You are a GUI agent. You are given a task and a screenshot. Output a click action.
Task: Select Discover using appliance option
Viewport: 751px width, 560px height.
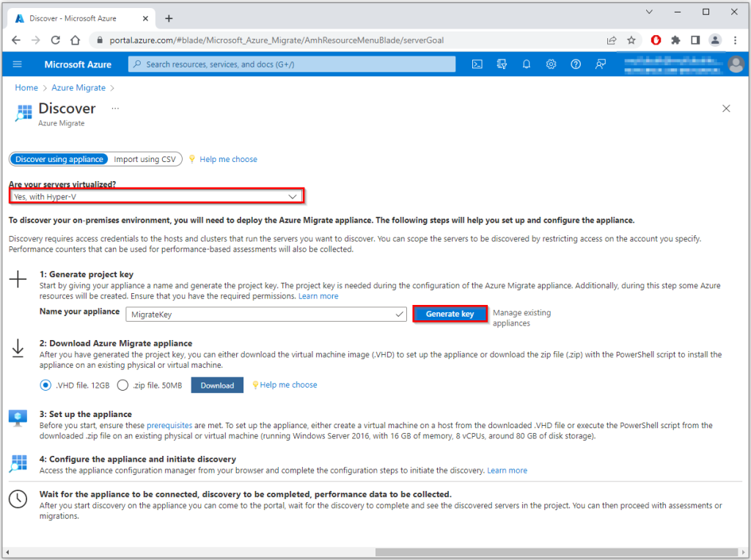[59, 159]
